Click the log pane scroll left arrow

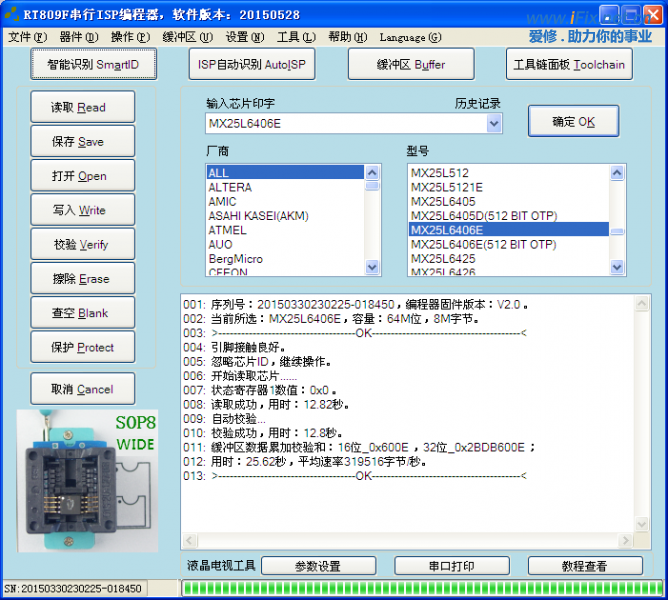coord(190,540)
